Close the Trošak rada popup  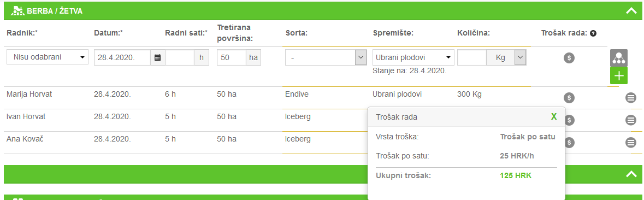(x=554, y=116)
